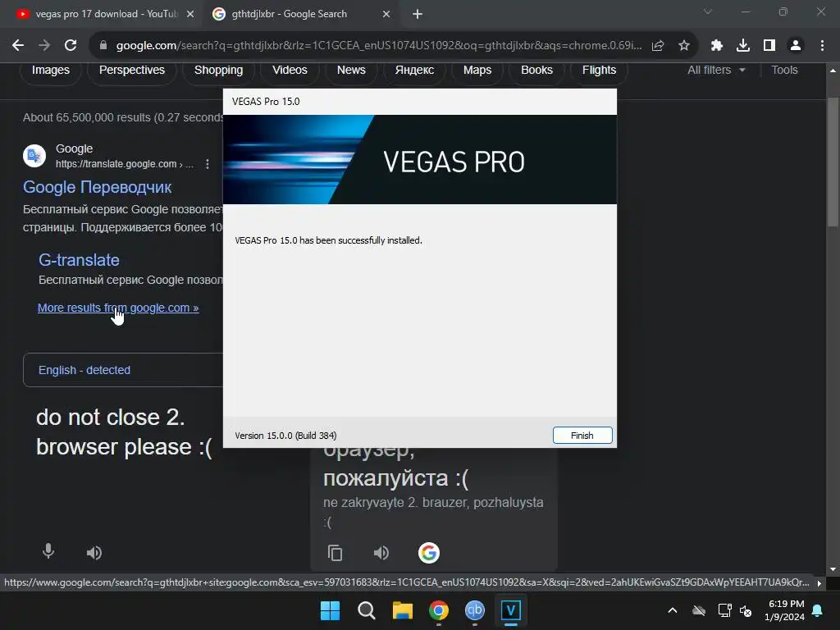Open the Chrome extensions puzzle icon
840x630 pixels.
[x=717, y=46]
